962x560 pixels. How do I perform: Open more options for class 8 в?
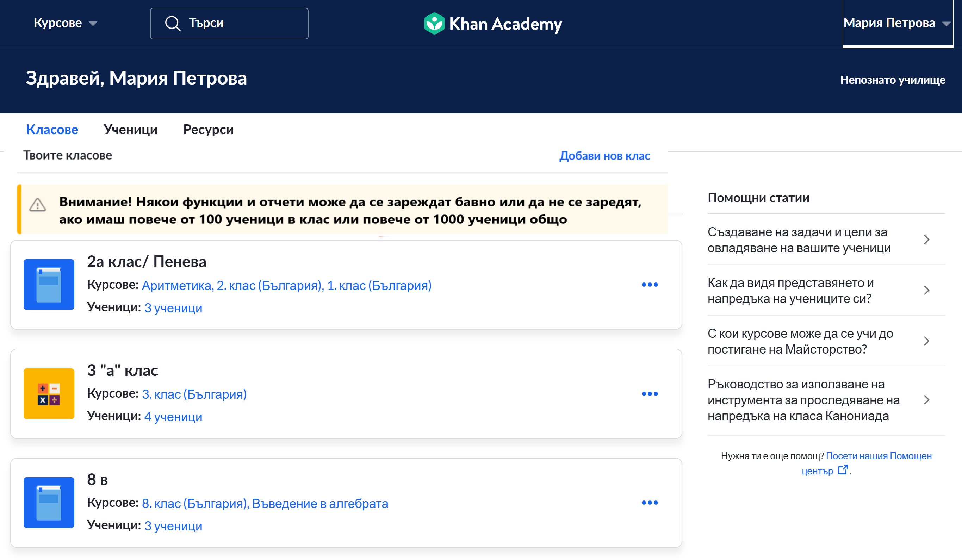[650, 502]
